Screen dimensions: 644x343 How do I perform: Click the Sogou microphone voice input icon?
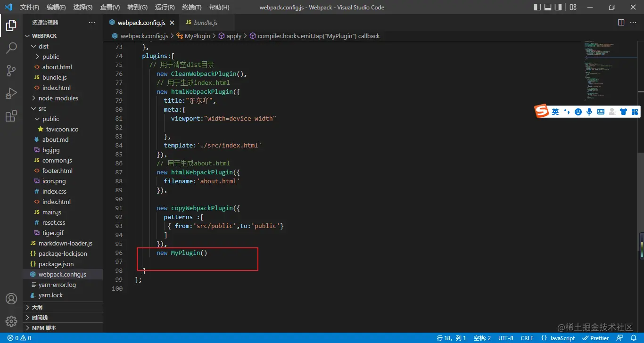tap(589, 112)
